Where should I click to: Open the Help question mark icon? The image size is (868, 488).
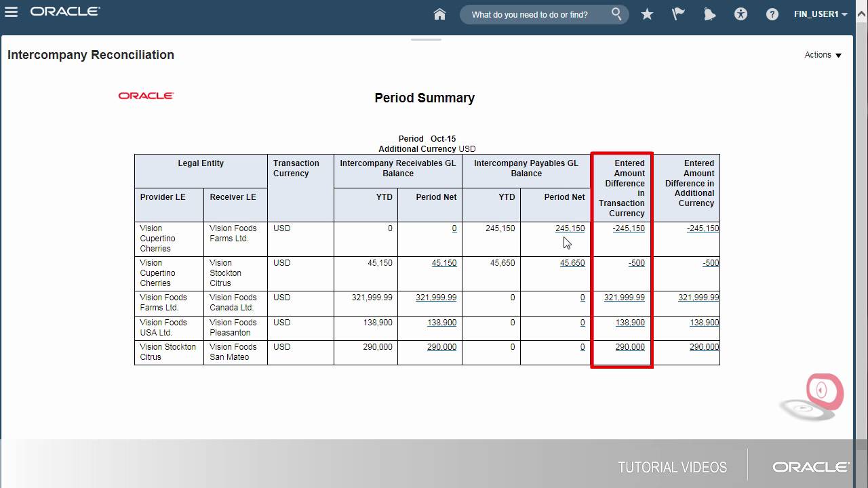[772, 14]
